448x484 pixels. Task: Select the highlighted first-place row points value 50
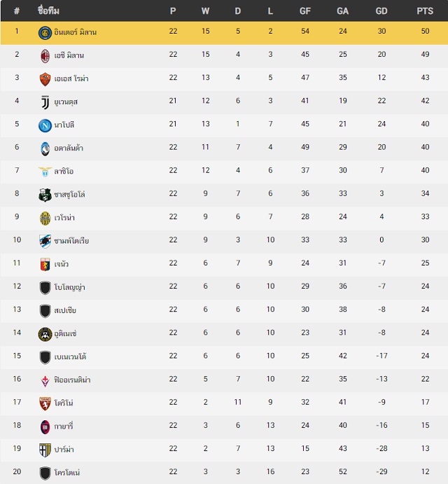(425, 32)
